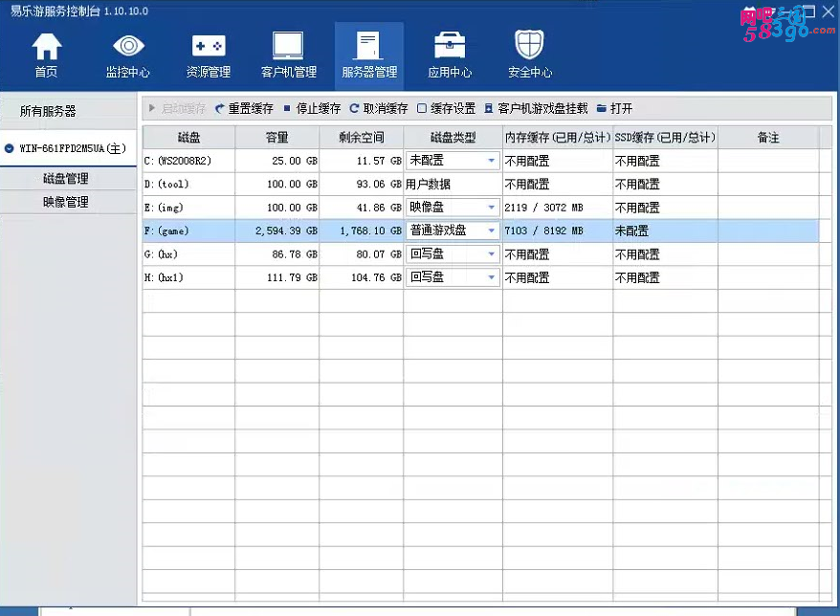Select 磁盘管理 in sidebar

pos(66,179)
